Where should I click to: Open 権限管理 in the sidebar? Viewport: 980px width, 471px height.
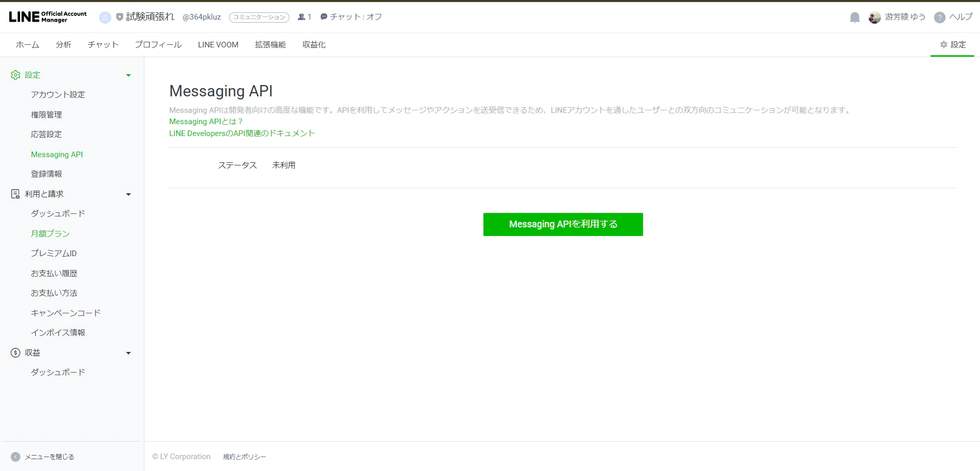[46, 115]
